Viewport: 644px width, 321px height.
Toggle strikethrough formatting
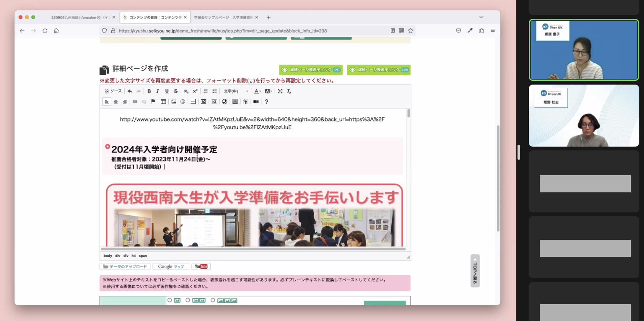pos(175,91)
